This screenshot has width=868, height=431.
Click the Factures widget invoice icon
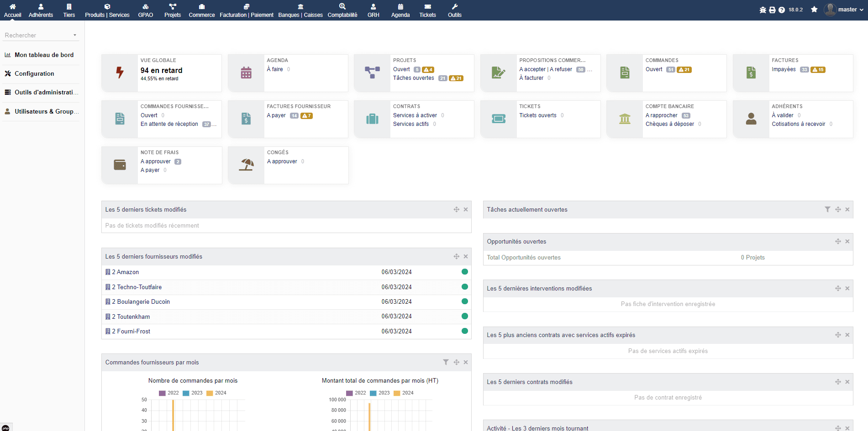pos(751,73)
